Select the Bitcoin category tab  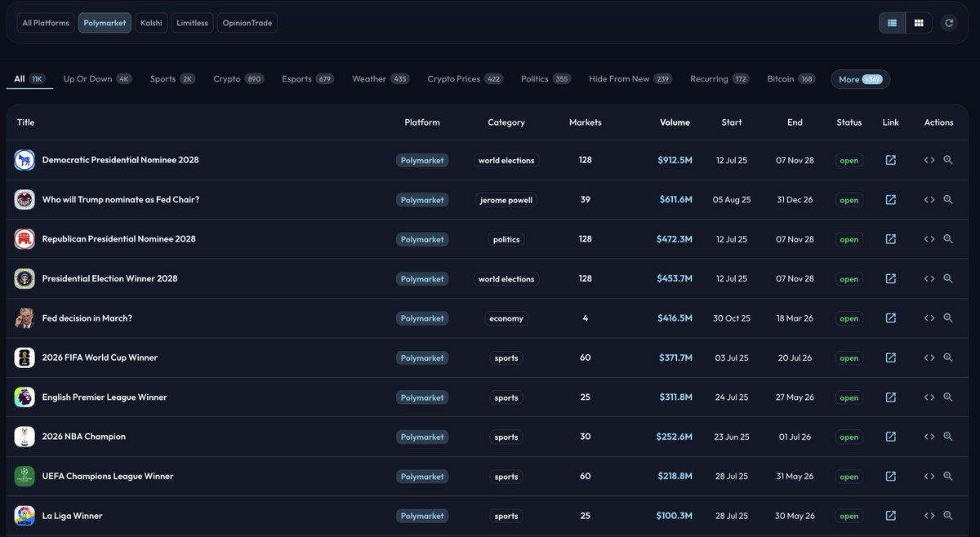[791, 79]
